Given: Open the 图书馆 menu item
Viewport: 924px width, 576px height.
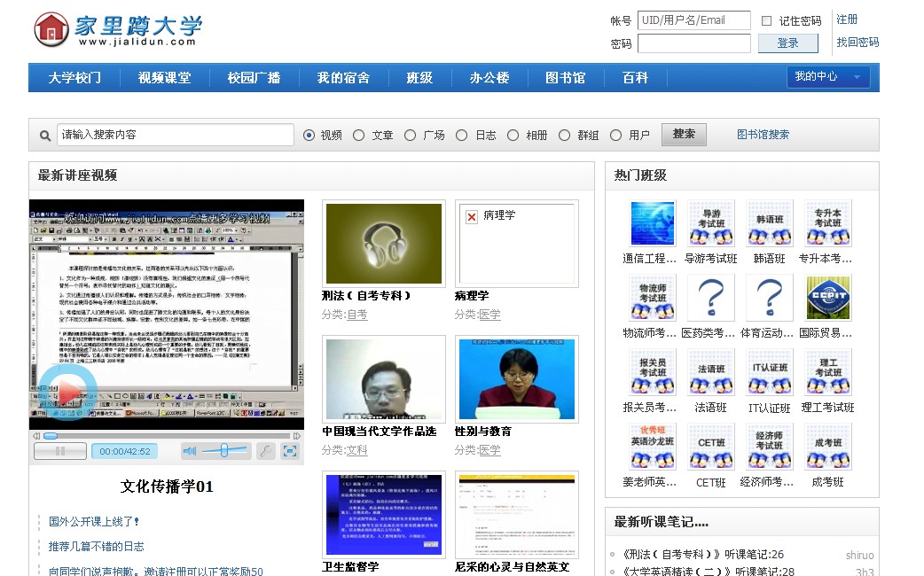Looking at the screenshot, I should point(564,78).
